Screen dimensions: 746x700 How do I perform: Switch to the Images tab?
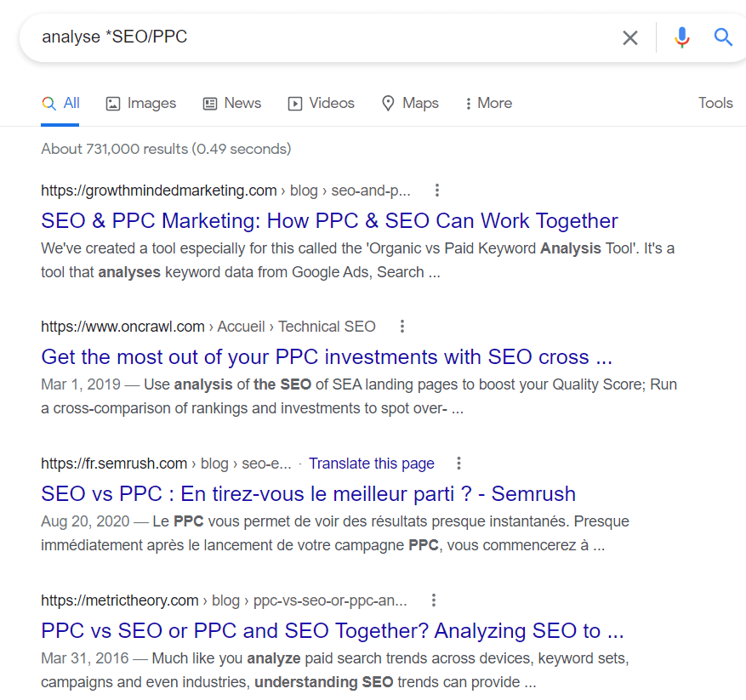(x=140, y=104)
